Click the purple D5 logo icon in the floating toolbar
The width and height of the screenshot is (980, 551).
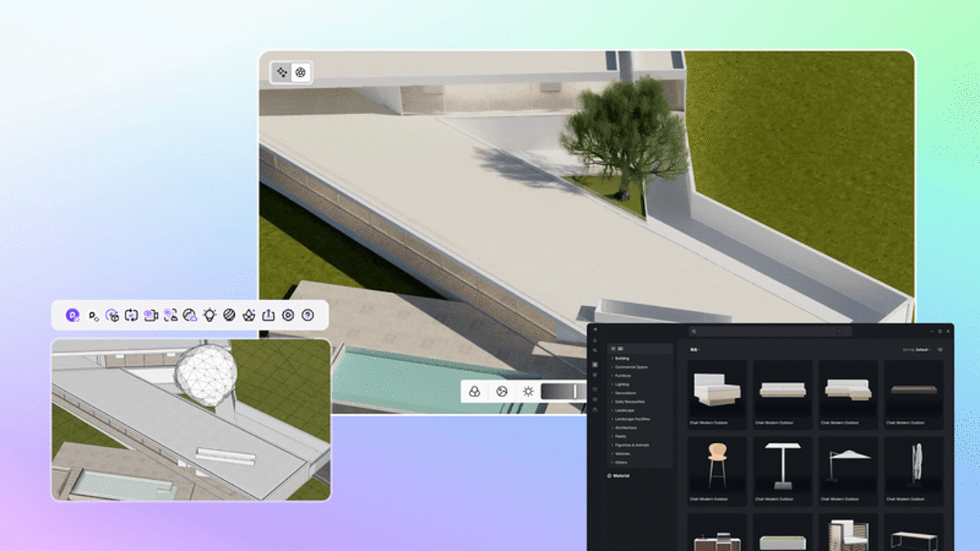click(x=73, y=315)
